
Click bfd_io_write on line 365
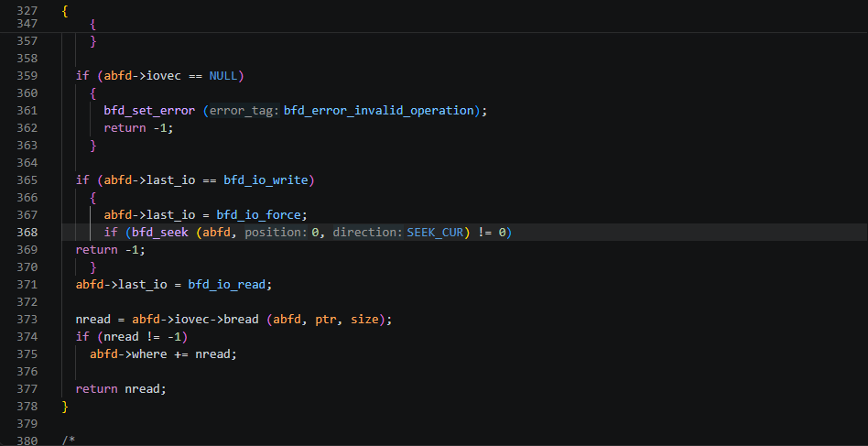(266, 180)
